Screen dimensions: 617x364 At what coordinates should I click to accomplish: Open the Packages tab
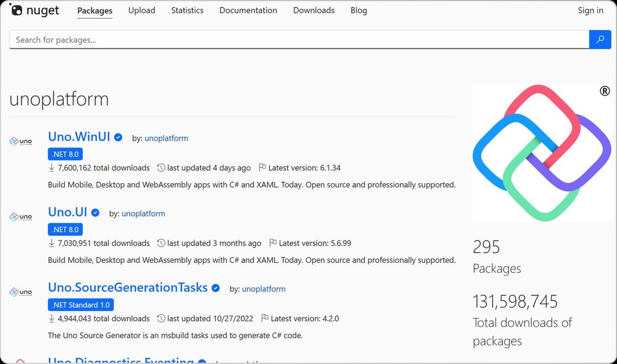coord(95,10)
